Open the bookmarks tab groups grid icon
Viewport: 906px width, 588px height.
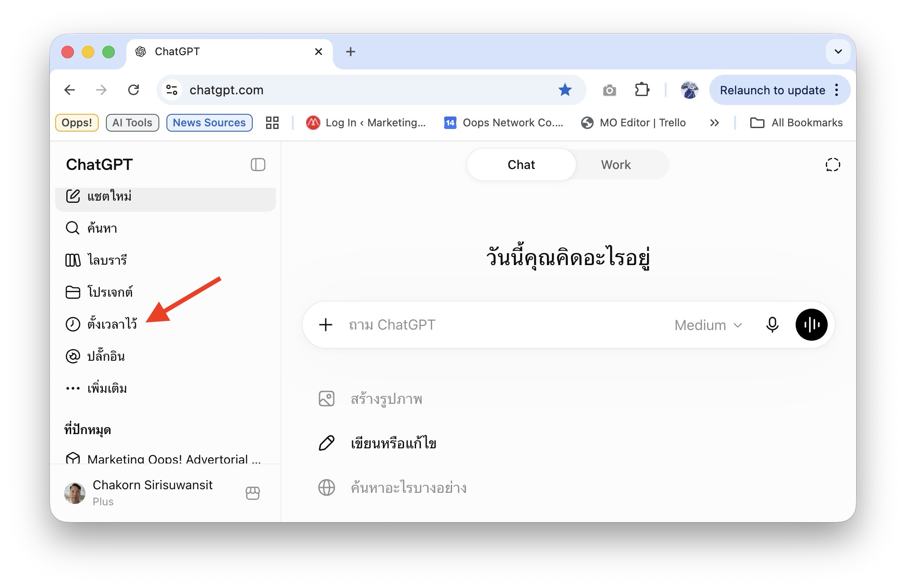(272, 123)
